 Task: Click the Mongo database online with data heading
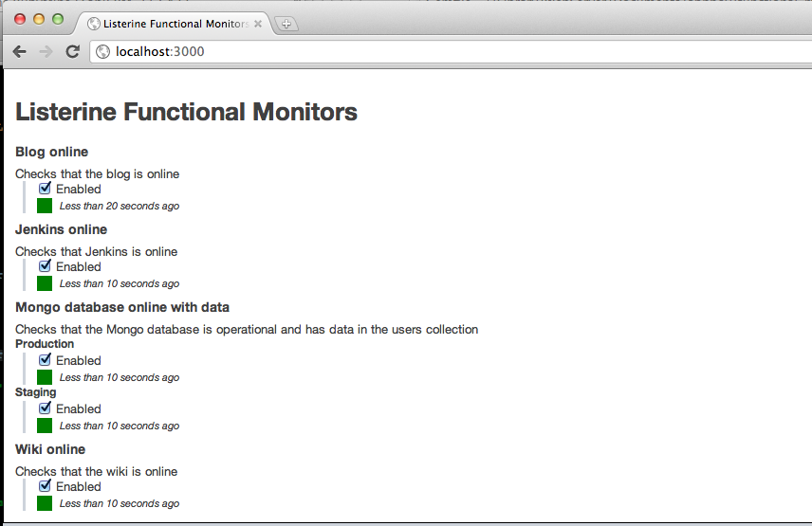(x=122, y=307)
